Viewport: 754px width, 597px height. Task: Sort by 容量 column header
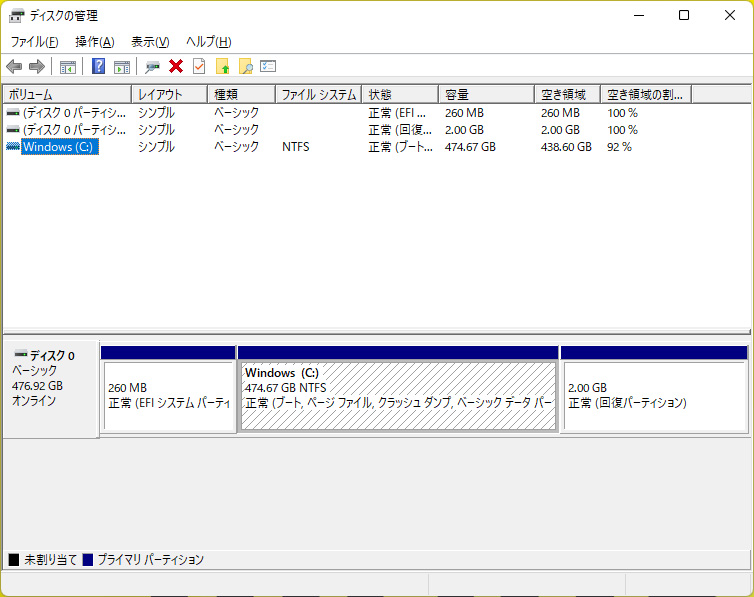click(x=487, y=94)
